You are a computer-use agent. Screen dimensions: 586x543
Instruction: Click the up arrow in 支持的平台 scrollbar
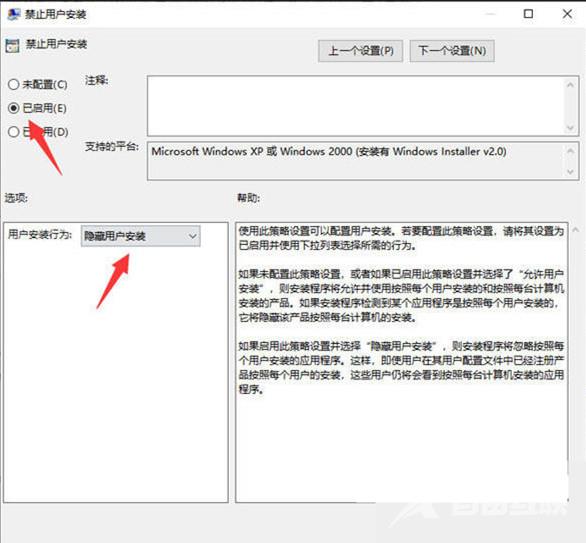570,151
